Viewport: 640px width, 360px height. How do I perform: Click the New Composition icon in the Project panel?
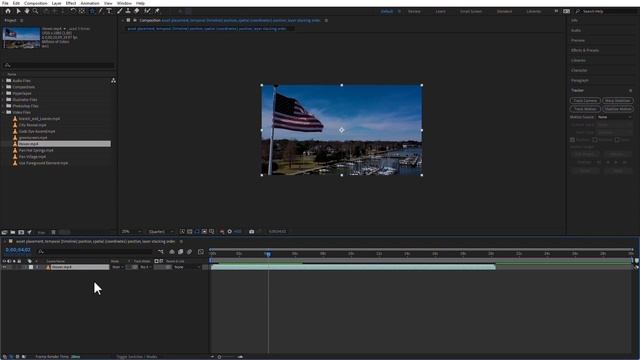pos(21,232)
